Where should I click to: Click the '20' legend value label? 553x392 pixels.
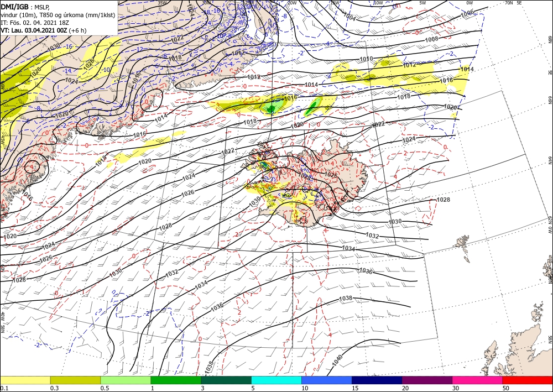[405, 388]
